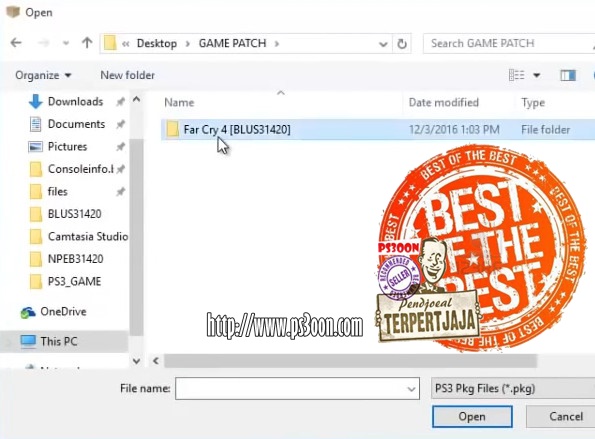Open recent locations dropdown arrow

[x=66, y=43]
